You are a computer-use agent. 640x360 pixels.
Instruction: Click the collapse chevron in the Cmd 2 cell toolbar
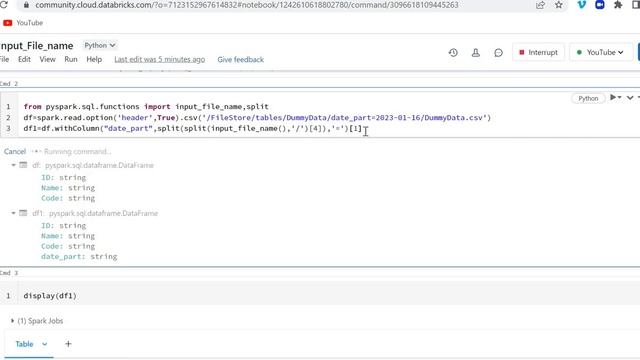click(x=630, y=98)
